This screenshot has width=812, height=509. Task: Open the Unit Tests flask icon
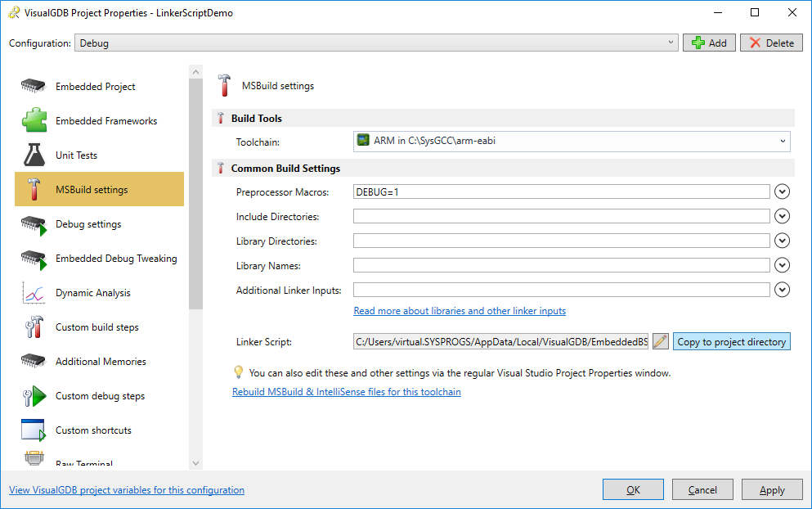point(34,155)
